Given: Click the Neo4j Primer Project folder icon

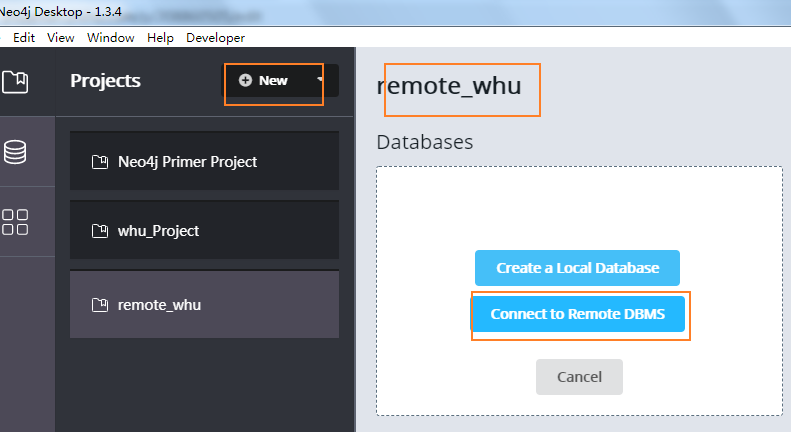Looking at the screenshot, I should pyautogui.click(x=99, y=162).
